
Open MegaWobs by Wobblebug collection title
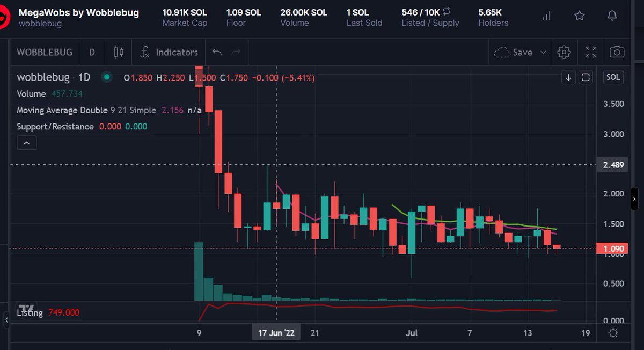tap(79, 12)
